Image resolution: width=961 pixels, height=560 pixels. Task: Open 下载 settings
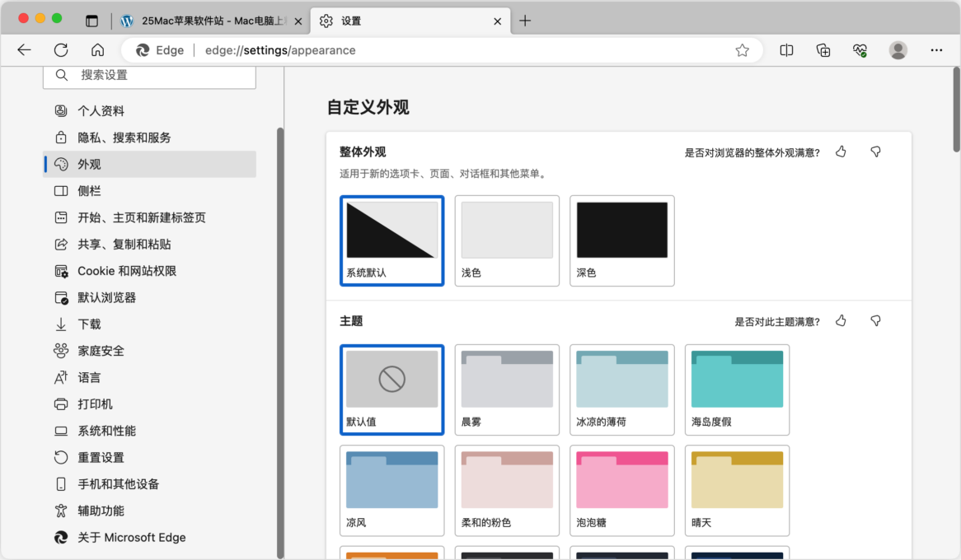(x=149, y=324)
